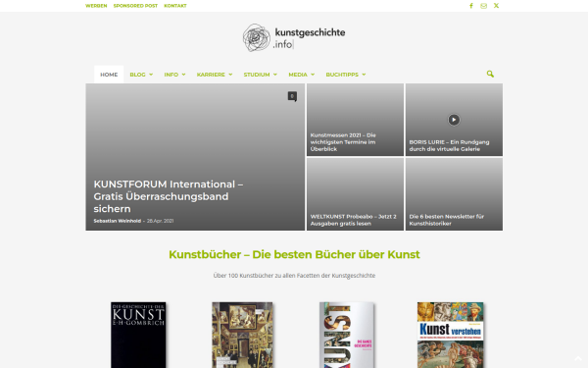Open the WELTKUNST Probeabo article
The height and width of the screenshot is (368, 588).
(x=353, y=220)
